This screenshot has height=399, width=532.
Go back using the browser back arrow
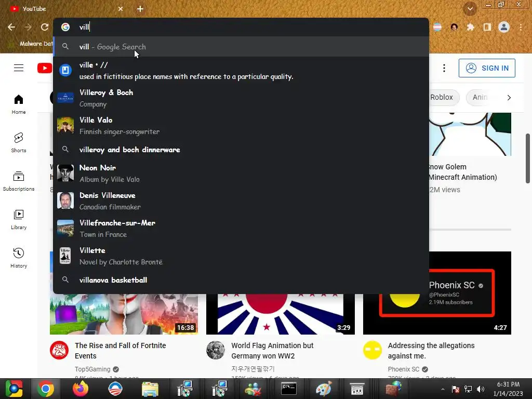tap(11, 27)
